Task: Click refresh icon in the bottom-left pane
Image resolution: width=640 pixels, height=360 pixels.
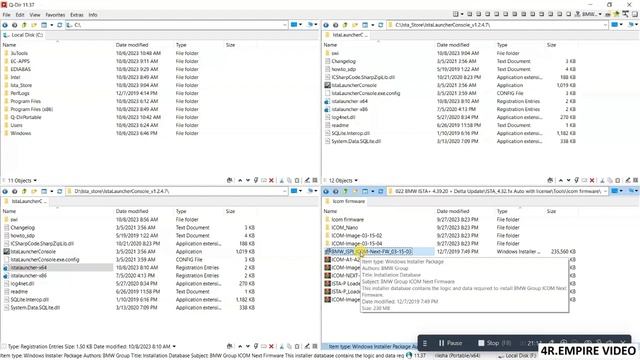Action: pos(60,191)
